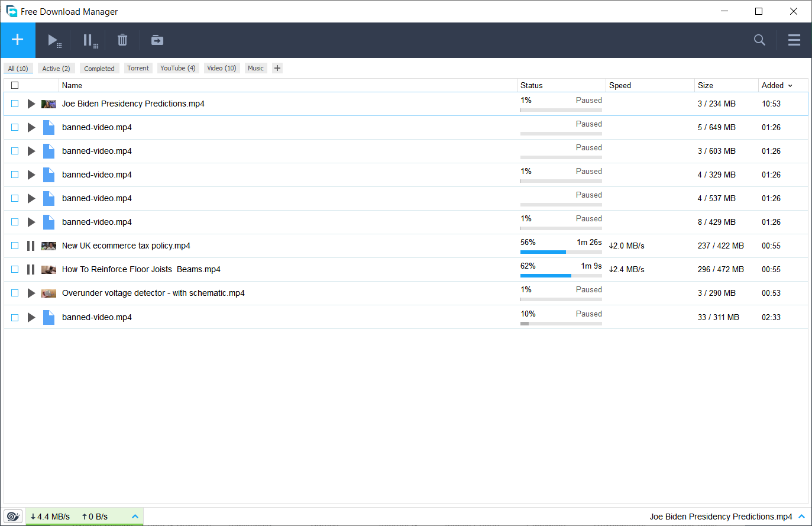Check the box for 603 MB banned-video.mp4
812x526 pixels.
(15, 151)
